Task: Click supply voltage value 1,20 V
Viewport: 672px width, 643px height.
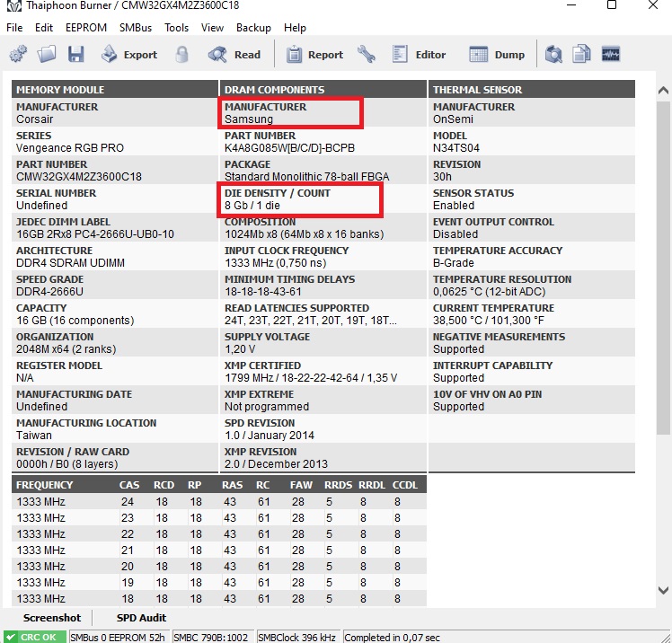Action: pos(240,348)
